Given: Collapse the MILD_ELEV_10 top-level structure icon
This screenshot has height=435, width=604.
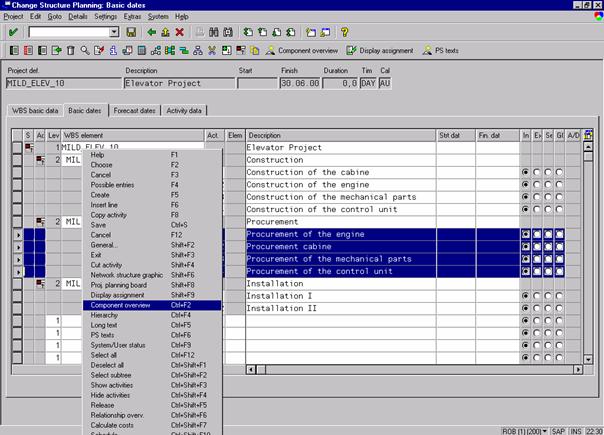Looking at the screenshot, I should click(x=29, y=147).
